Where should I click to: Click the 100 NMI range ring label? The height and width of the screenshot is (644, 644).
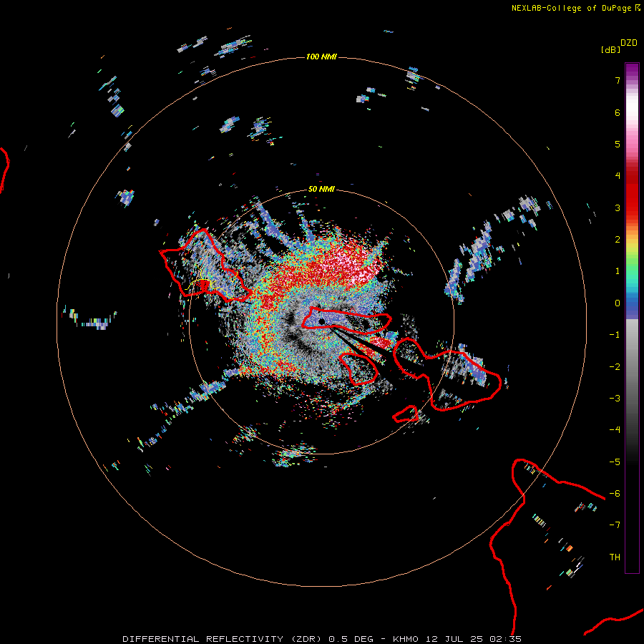click(321, 57)
